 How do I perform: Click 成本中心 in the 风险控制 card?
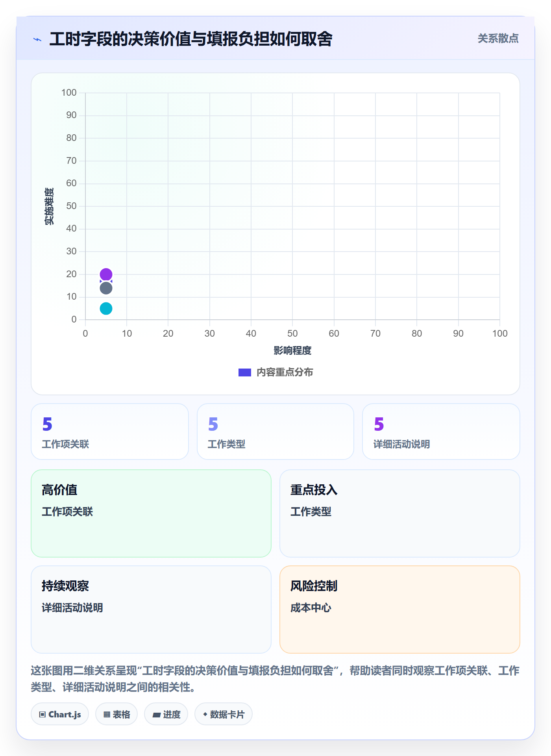point(311,608)
